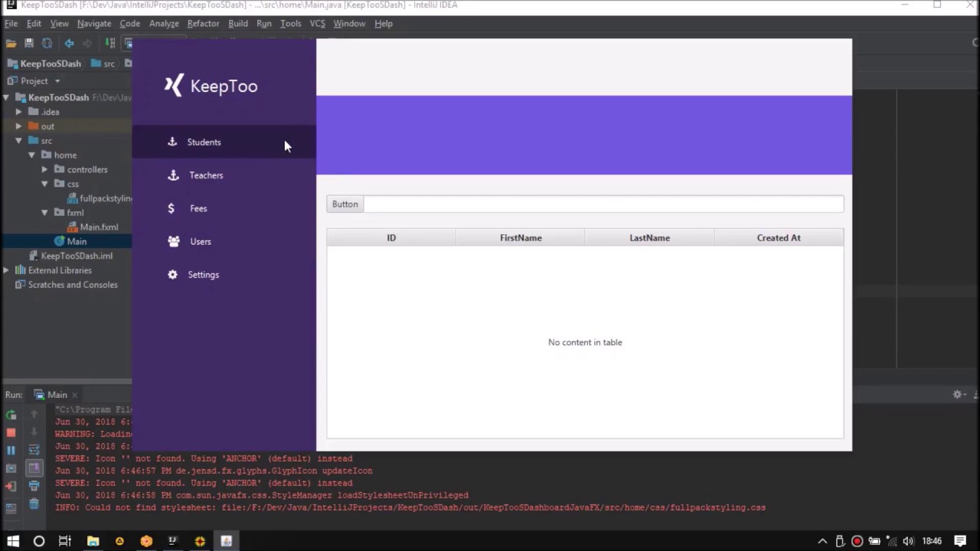Click the Save All icon in toolbar
This screenshot has height=551, width=980.
pos(29,44)
